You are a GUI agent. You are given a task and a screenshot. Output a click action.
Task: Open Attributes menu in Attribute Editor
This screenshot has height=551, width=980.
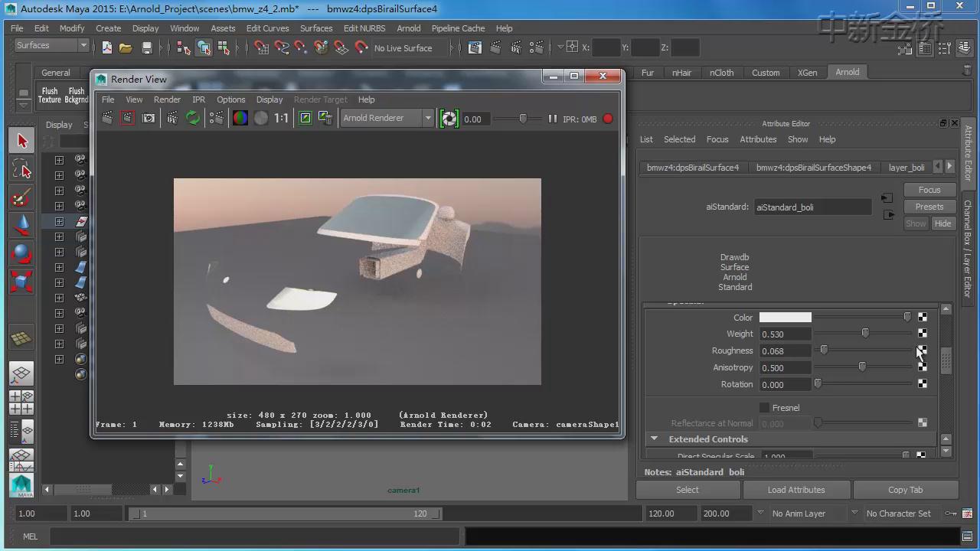pos(758,139)
